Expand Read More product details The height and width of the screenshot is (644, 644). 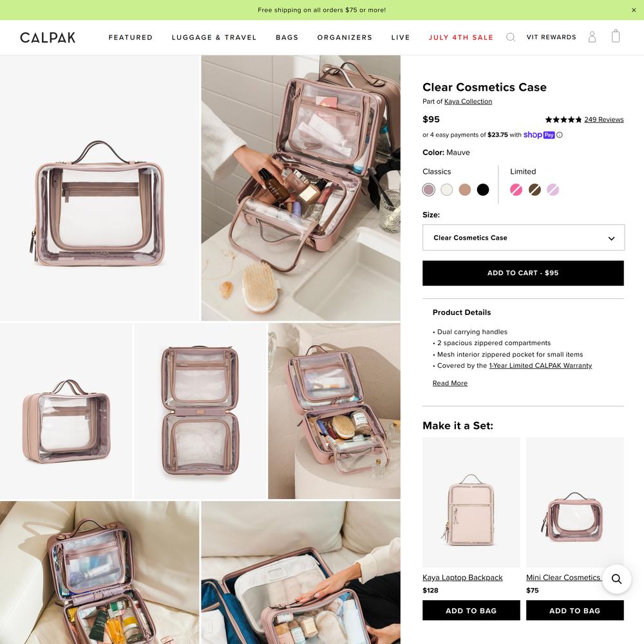[450, 383]
